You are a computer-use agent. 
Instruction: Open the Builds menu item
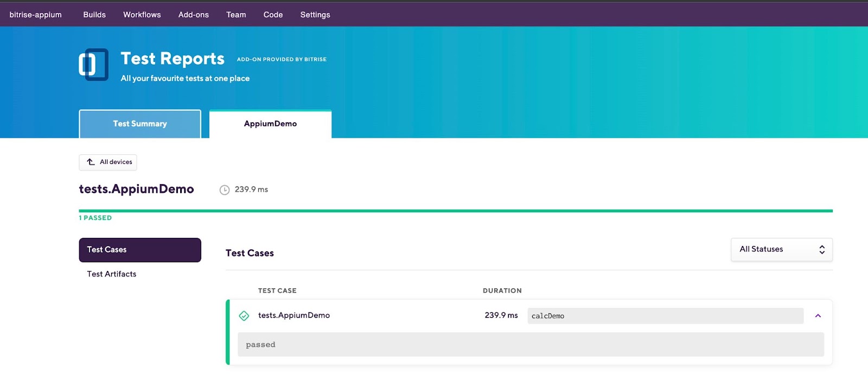tap(94, 15)
